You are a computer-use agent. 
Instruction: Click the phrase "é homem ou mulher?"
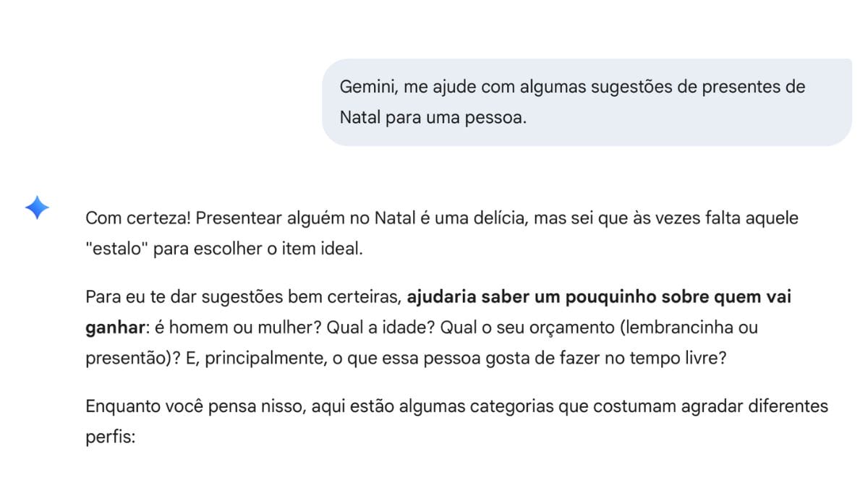[x=239, y=328]
